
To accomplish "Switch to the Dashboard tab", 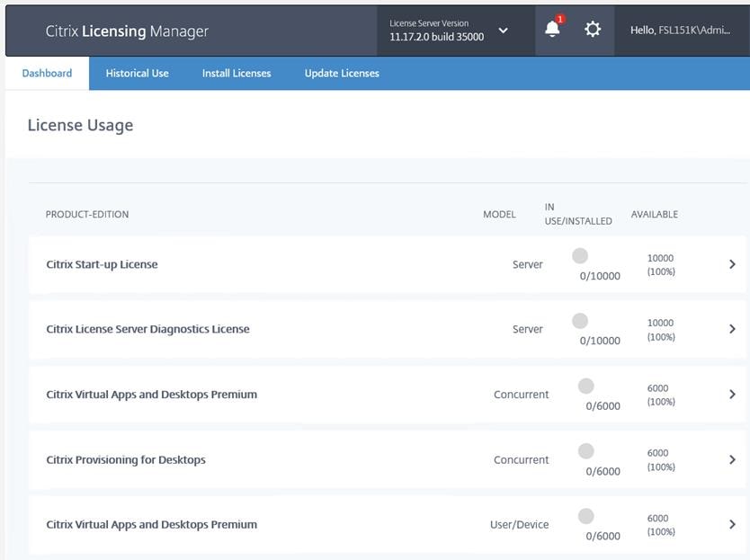I will click(x=47, y=73).
